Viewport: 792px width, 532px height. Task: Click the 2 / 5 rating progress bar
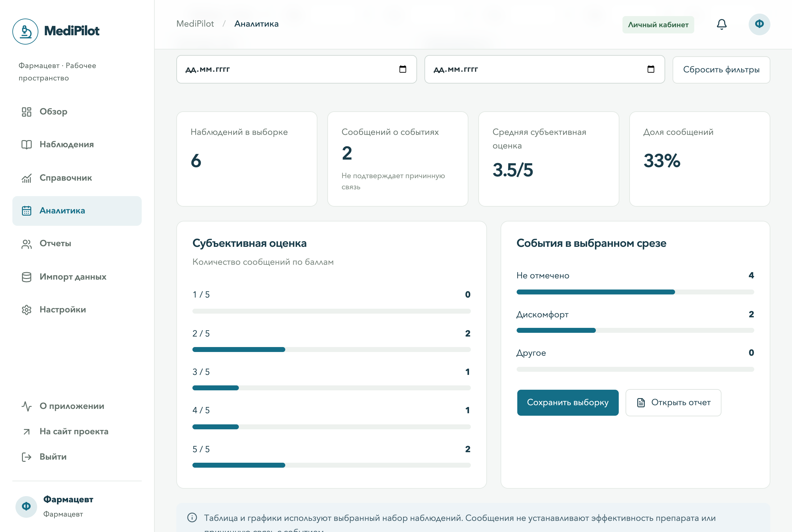pos(331,350)
